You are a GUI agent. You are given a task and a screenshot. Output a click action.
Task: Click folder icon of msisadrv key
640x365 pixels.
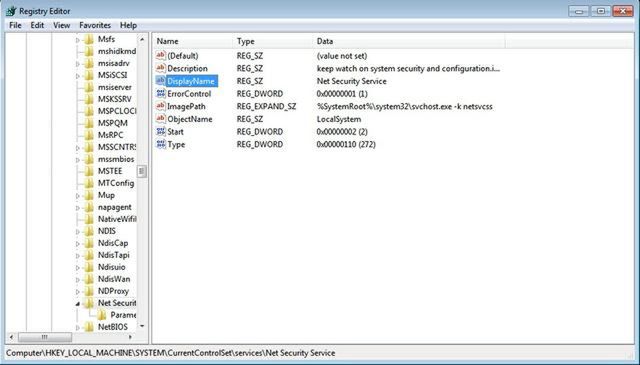click(89, 63)
